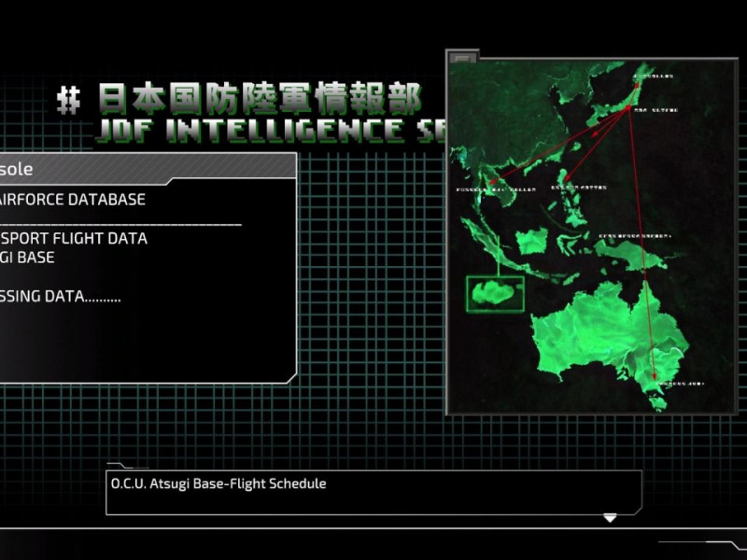Click the Japanese kanji title heading

[x=260, y=98]
